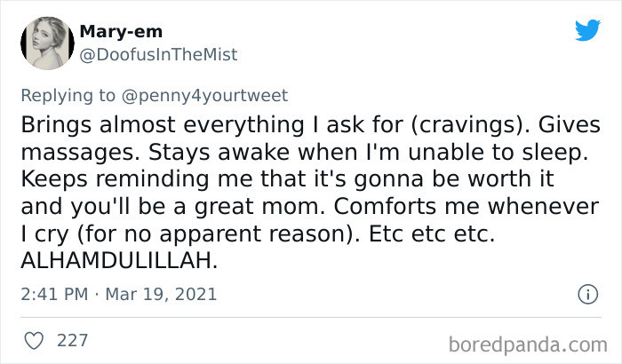The width and height of the screenshot is (622, 364).
Task: Visit the @DoofusInTheMist handle
Action: pos(158,55)
